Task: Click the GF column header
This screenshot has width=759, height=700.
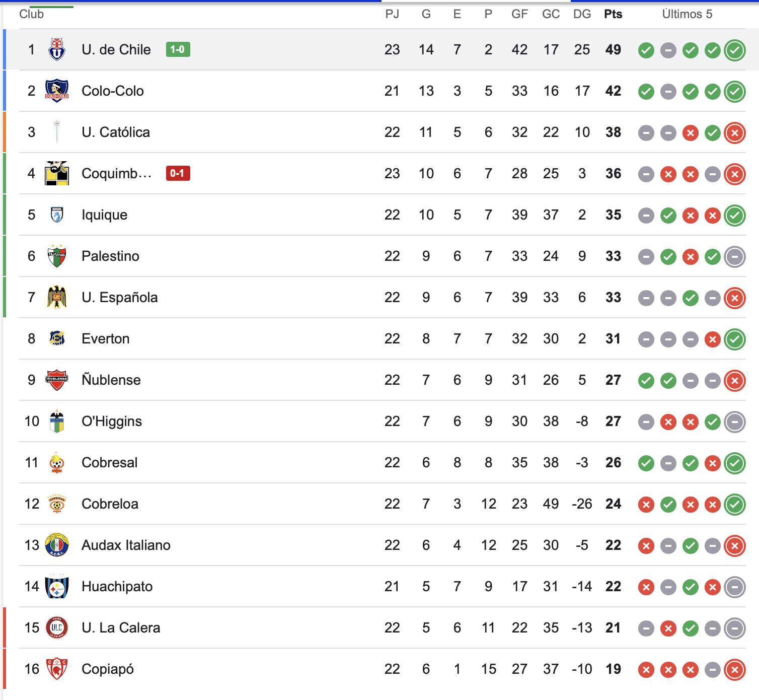Action: point(519,14)
